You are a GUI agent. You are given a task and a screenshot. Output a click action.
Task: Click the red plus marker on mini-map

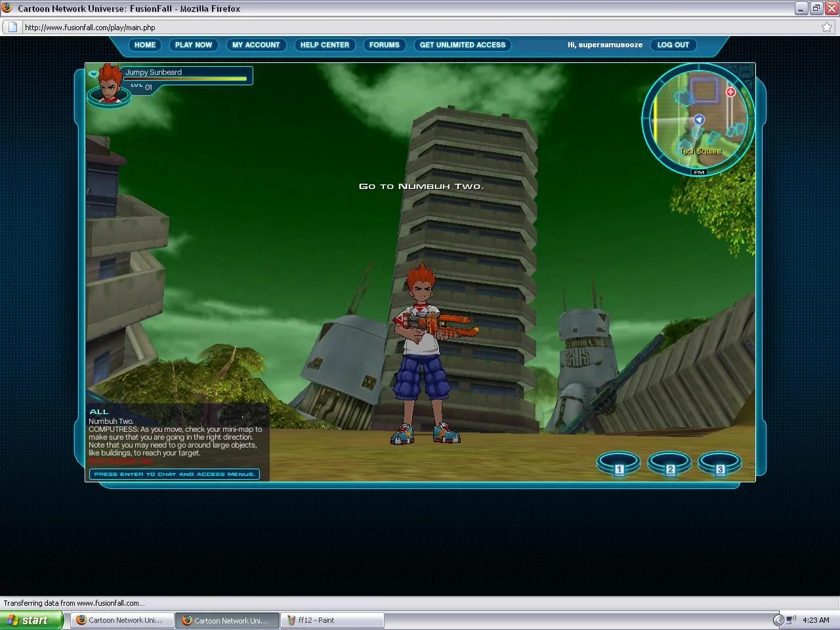click(730, 92)
